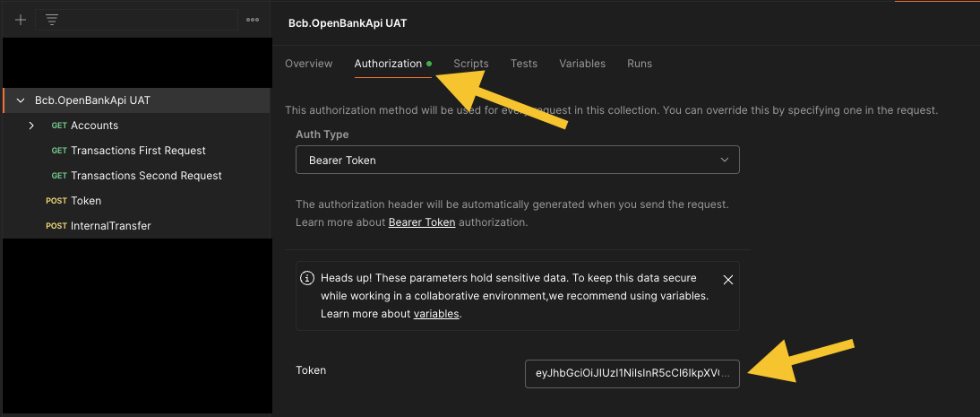
Task: Click the Token value input field
Action: point(632,374)
